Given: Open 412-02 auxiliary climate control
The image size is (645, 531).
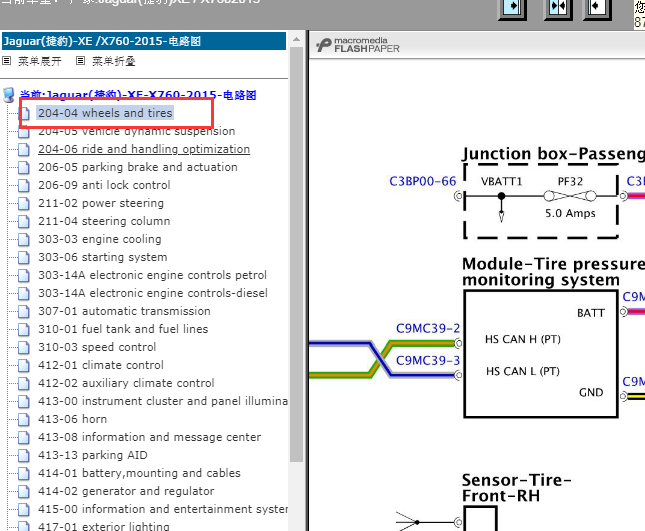Looking at the screenshot, I should (x=126, y=383).
